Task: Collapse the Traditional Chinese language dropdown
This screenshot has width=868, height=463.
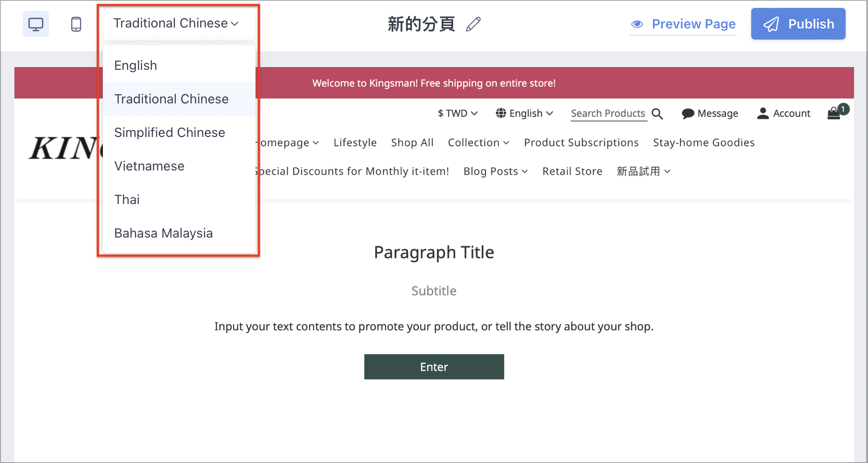Action: (x=176, y=23)
